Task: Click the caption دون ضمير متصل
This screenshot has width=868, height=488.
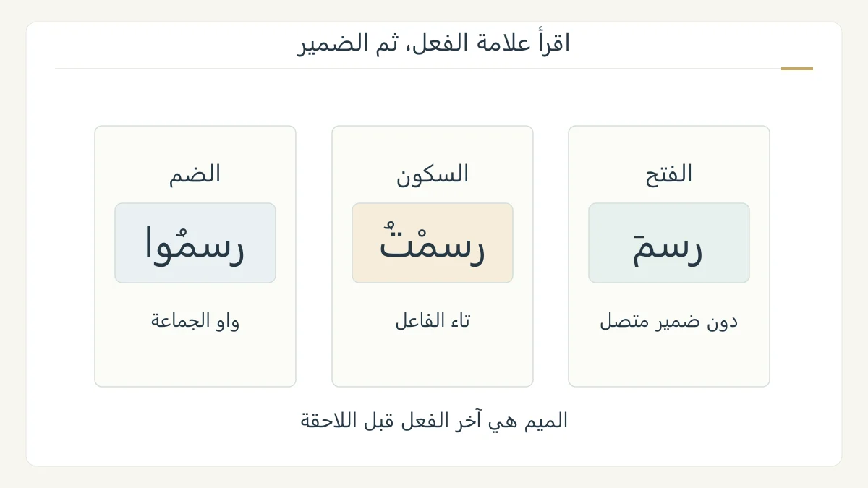Action: 669,321
